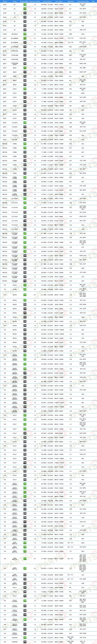
Task: Click the PB petrol badge for SEAT ALHAMBRA 2.0
Action: tap(25, 38)
